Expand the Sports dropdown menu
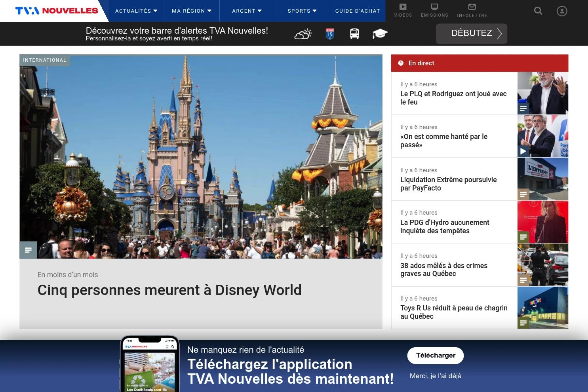This screenshot has height=392, width=588. pos(303,11)
